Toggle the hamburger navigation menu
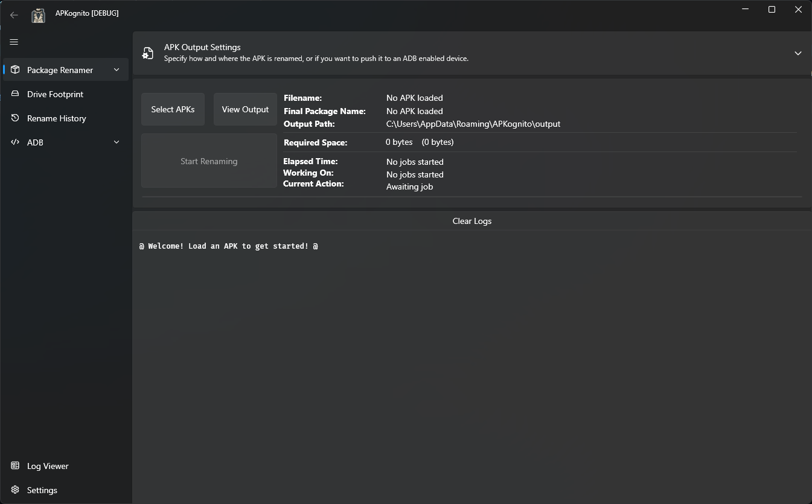 (x=14, y=42)
